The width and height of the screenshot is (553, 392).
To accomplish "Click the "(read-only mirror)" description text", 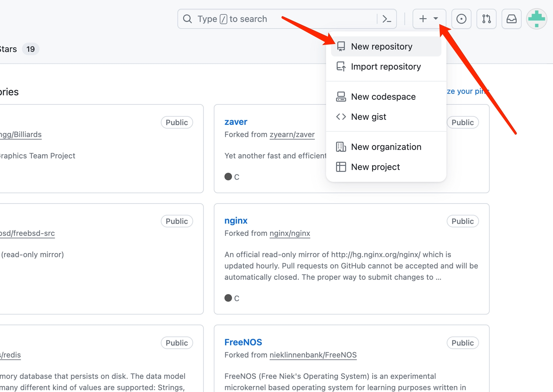I will tap(32, 255).
